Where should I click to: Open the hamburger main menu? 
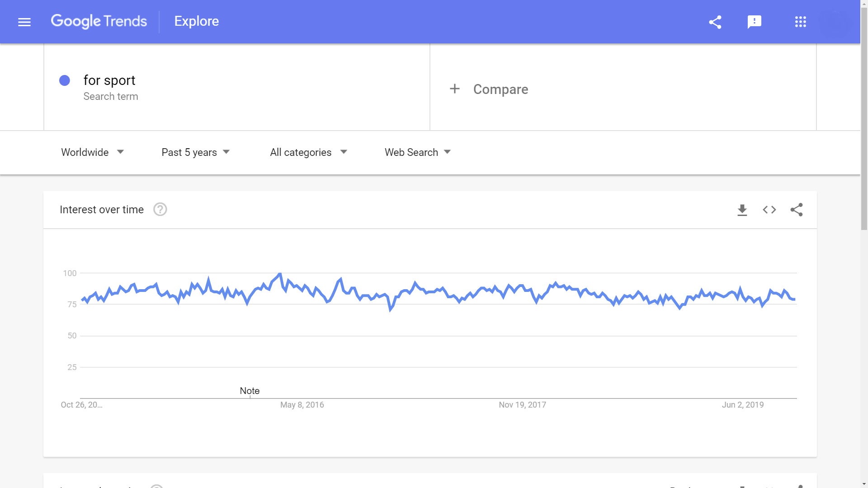pos(24,22)
